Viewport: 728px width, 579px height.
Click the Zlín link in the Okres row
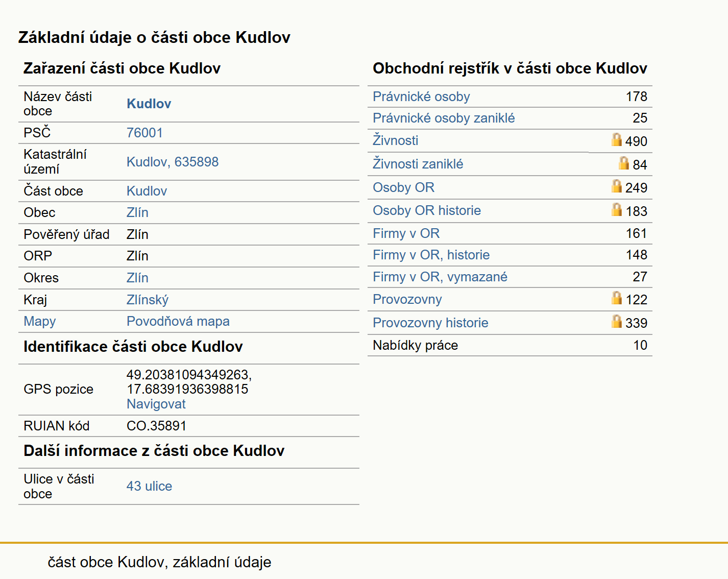137,278
